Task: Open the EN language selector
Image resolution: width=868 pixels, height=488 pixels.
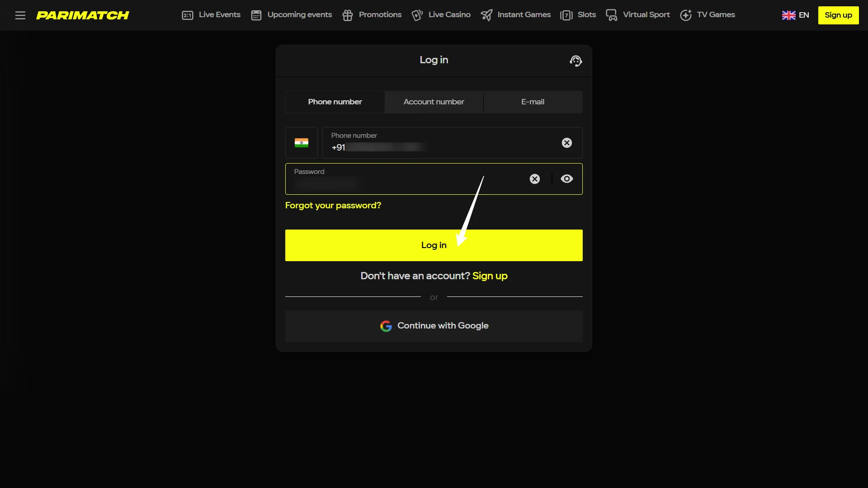Action: (796, 15)
